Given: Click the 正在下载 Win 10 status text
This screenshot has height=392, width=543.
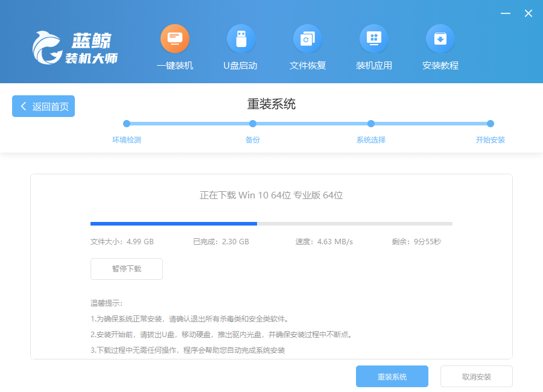Looking at the screenshot, I should pos(271,195).
